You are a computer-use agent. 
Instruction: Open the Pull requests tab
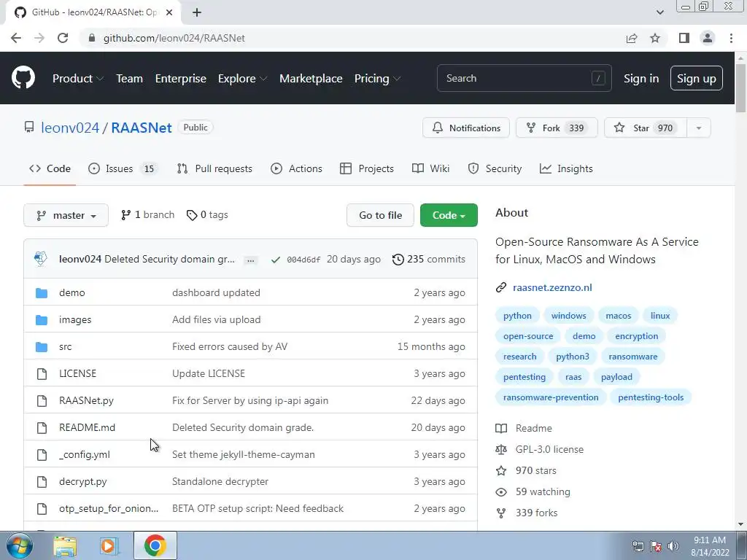coord(214,168)
